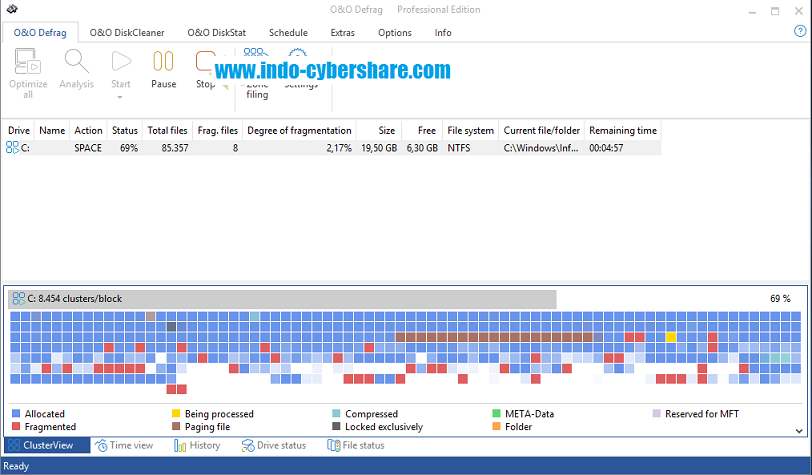This screenshot has width=812, height=475.
Task: Open the Info tab
Action: [x=443, y=33]
